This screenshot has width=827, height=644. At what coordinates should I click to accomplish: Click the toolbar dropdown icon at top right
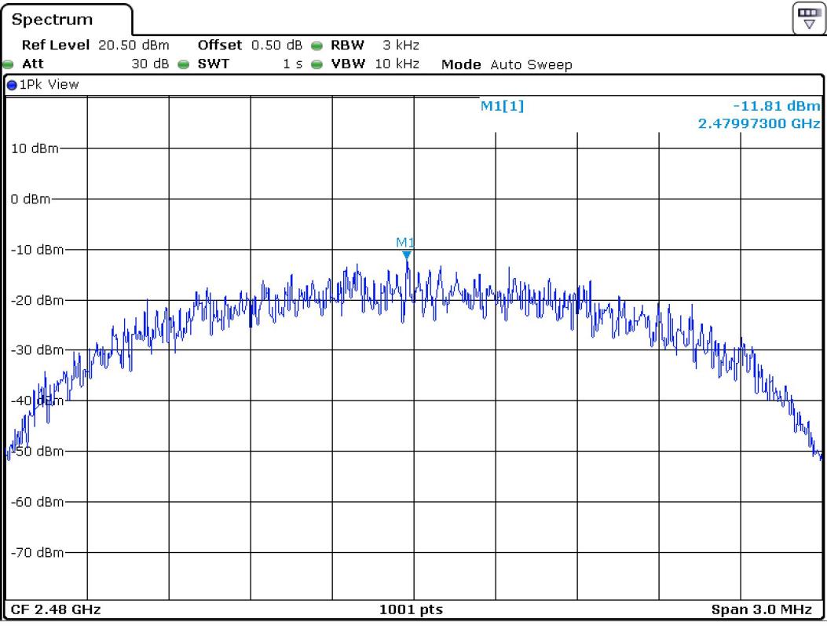[808, 19]
